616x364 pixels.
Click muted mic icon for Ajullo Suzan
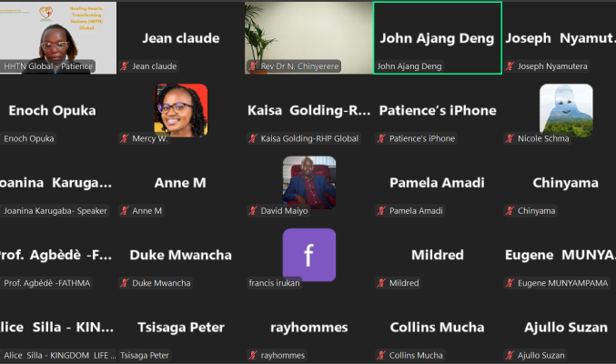point(510,355)
